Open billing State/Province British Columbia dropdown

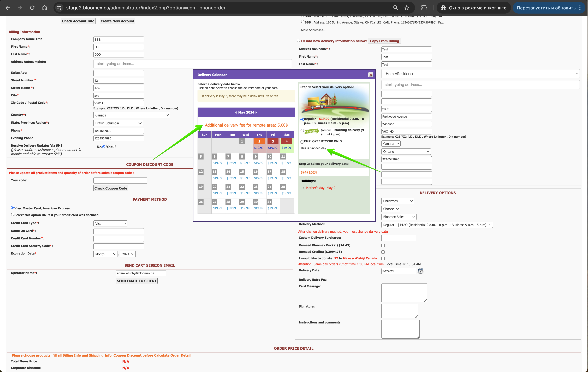[x=118, y=123]
